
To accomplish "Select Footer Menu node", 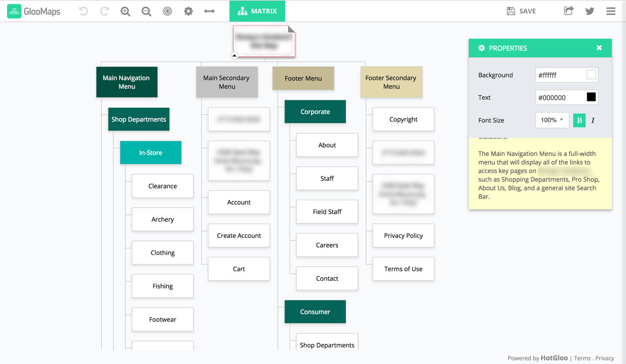I will 303,78.
